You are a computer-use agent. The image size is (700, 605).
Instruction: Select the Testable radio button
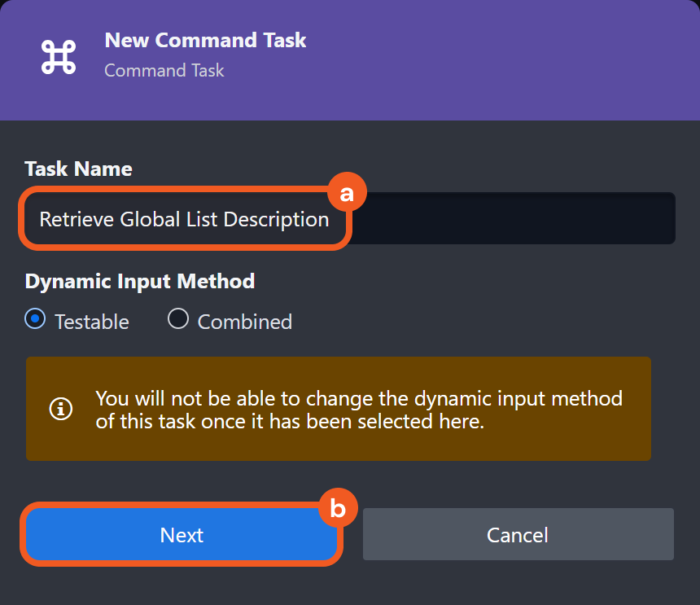[35, 320]
